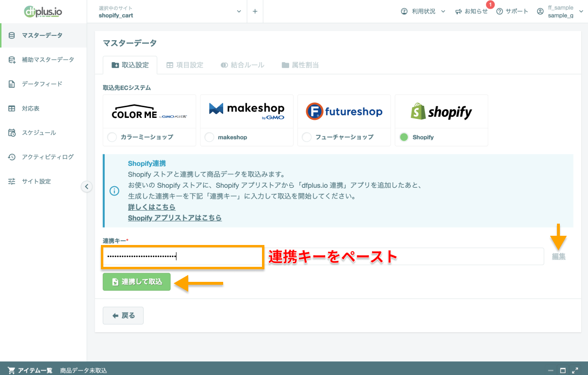Click the 戻る back button
This screenshot has height=375, width=588.
click(x=123, y=315)
